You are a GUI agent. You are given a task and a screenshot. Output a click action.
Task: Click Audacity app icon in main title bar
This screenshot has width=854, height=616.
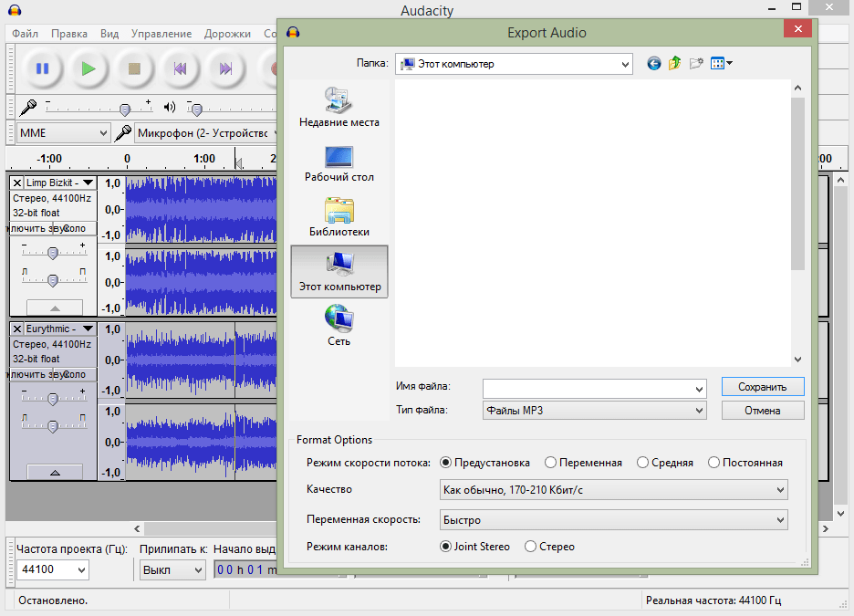click(x=15, y=10)
